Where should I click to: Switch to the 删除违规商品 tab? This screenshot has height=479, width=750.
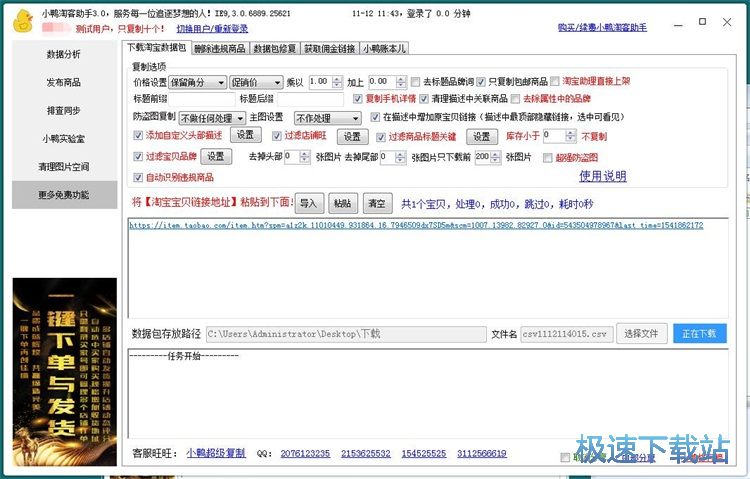(x=220, y=48)
